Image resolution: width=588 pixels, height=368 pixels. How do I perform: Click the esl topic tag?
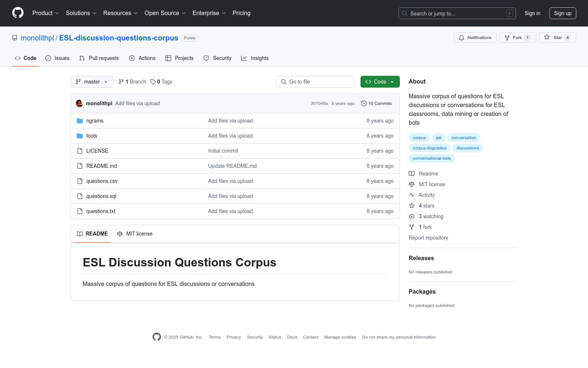point(438,138)
